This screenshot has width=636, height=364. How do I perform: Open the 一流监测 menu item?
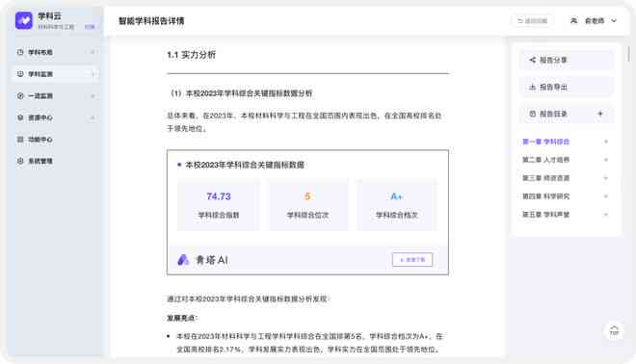(x=55, y=95)
